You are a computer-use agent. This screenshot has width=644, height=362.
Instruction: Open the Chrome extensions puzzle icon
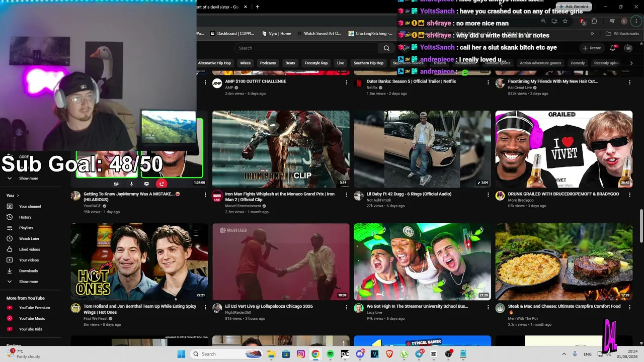pos(594,21)
